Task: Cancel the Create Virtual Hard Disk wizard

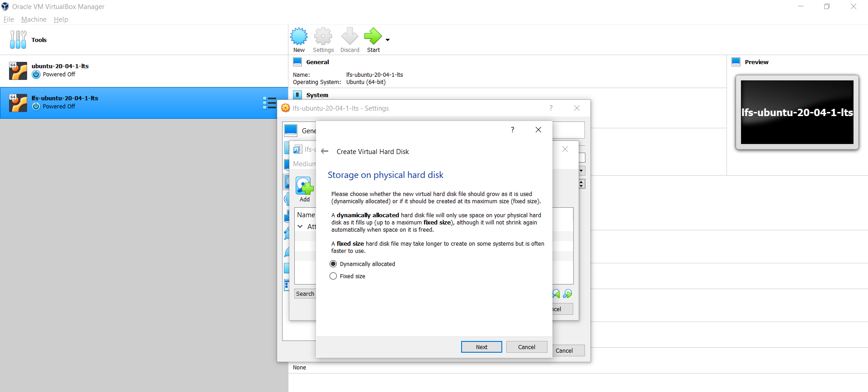Action: 527,347
